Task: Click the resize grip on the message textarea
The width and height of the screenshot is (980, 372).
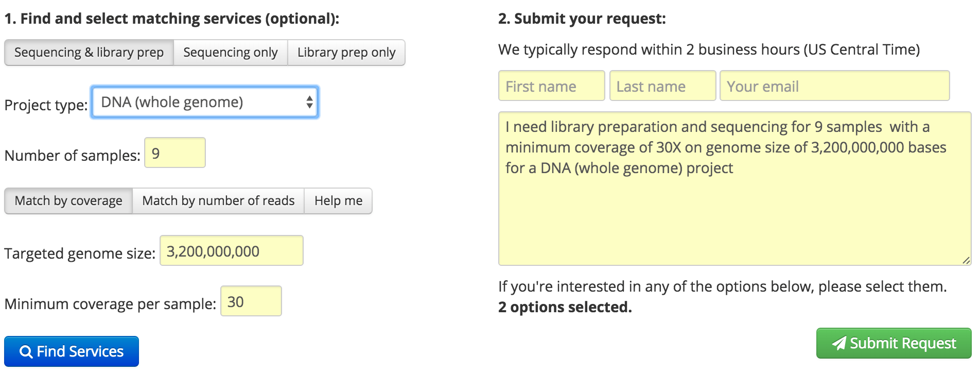Action: (x=967, y=261)
